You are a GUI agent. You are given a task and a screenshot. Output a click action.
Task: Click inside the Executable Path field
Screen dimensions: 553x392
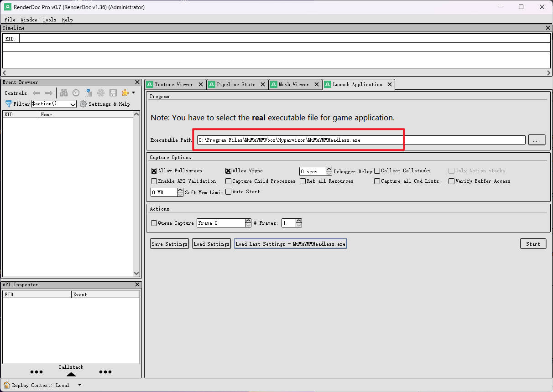[x=361, y=140]
